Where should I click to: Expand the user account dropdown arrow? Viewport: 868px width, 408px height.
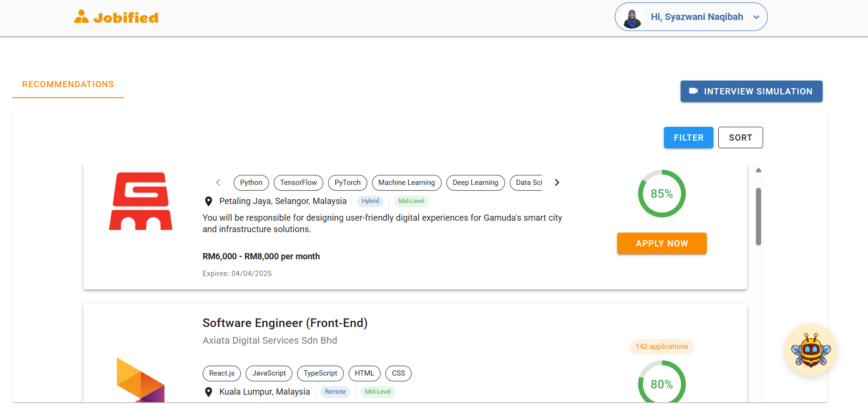coord(756,17)
